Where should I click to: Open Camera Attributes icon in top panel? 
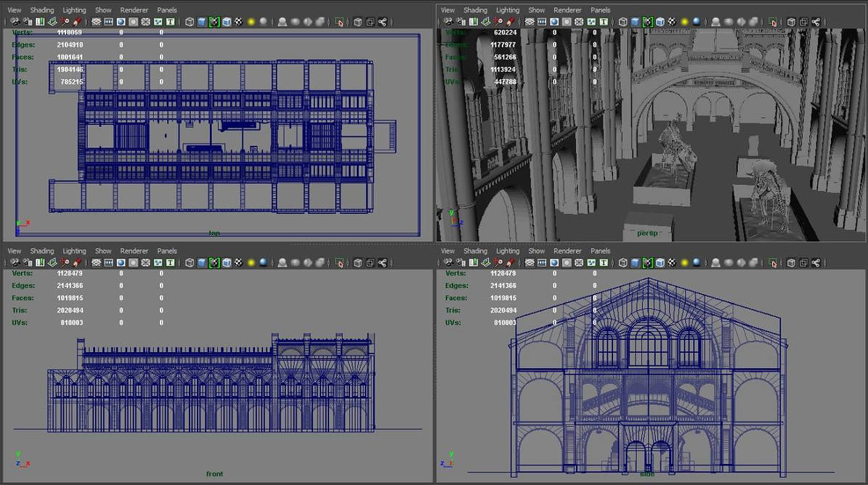27,22
